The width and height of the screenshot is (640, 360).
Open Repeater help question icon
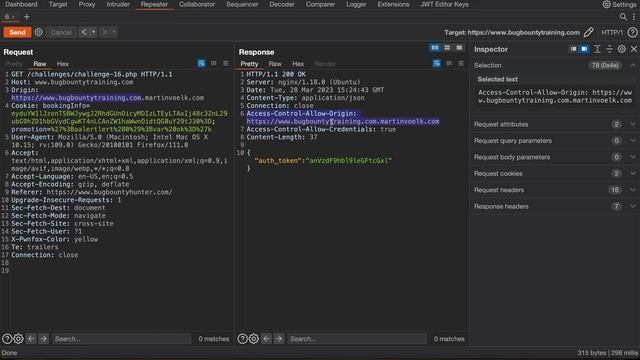click(632, 32)
